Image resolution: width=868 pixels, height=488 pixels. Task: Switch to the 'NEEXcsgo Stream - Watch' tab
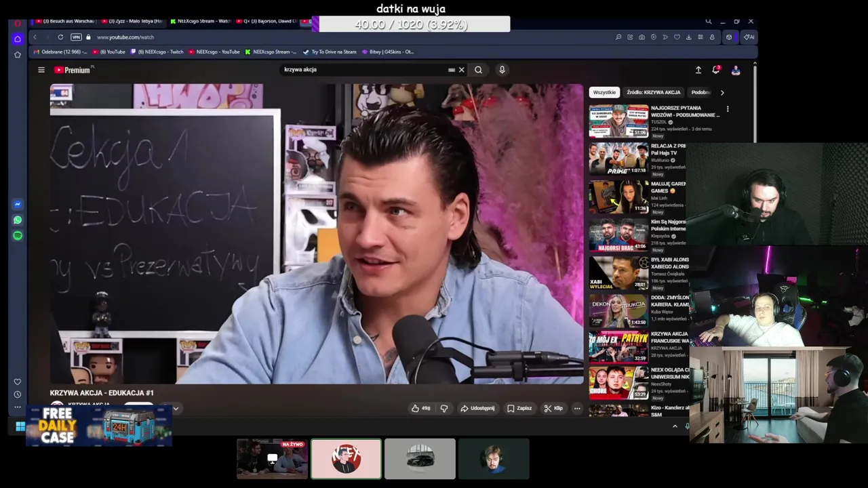tap(200, 21)
